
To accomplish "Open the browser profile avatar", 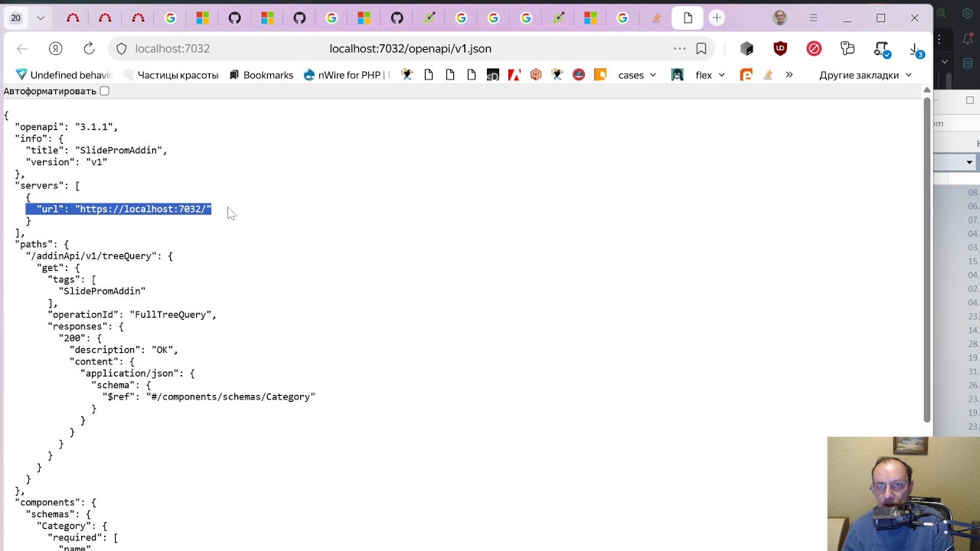I will pos(779,18).
